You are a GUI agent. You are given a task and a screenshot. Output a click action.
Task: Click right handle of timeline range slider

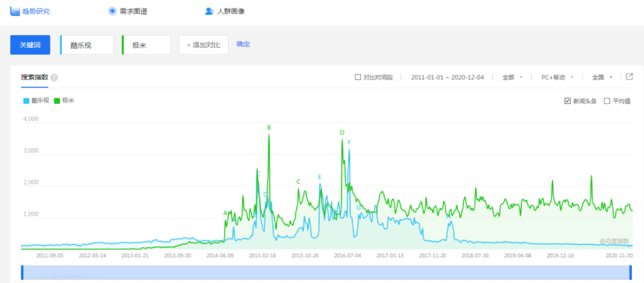pyautogui.click(x=630, y=273)
